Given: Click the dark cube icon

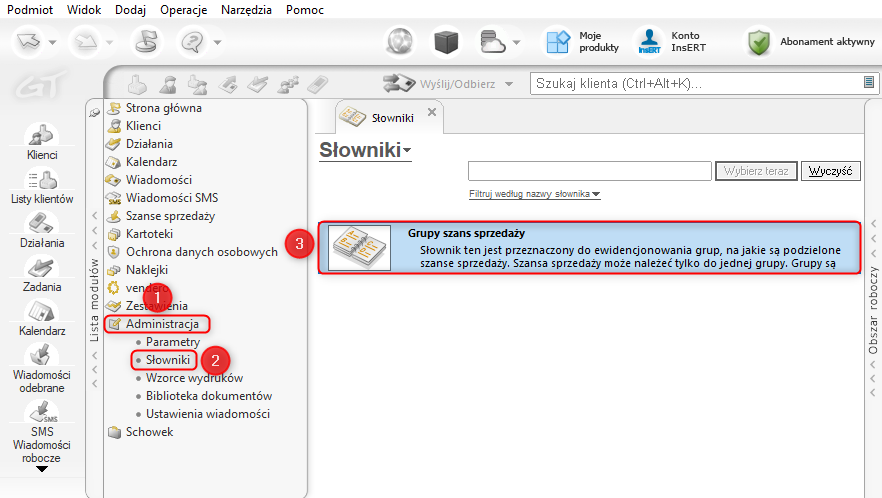Looking at the screenshot, I should click(446, 42).
